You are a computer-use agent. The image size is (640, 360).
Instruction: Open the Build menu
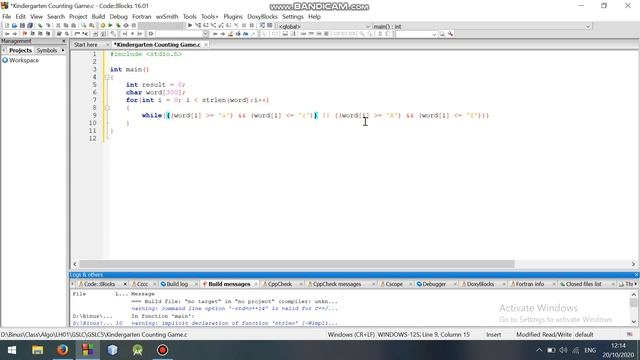click(98, 17)
